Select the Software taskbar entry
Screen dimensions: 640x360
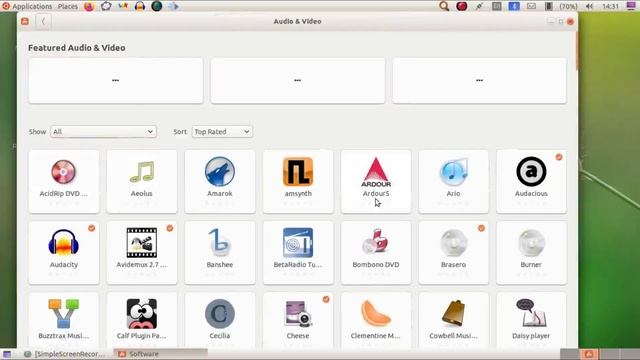(160, 354)
